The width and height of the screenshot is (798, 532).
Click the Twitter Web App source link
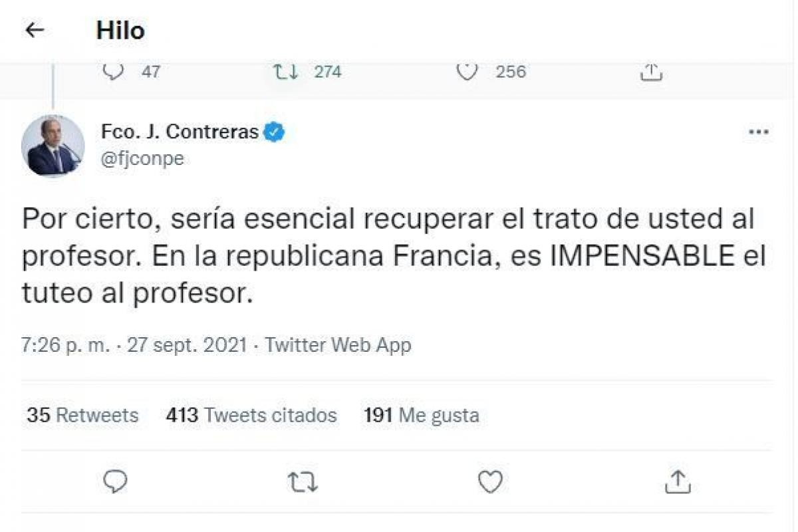pyautogui.click(x=338, y=345)
